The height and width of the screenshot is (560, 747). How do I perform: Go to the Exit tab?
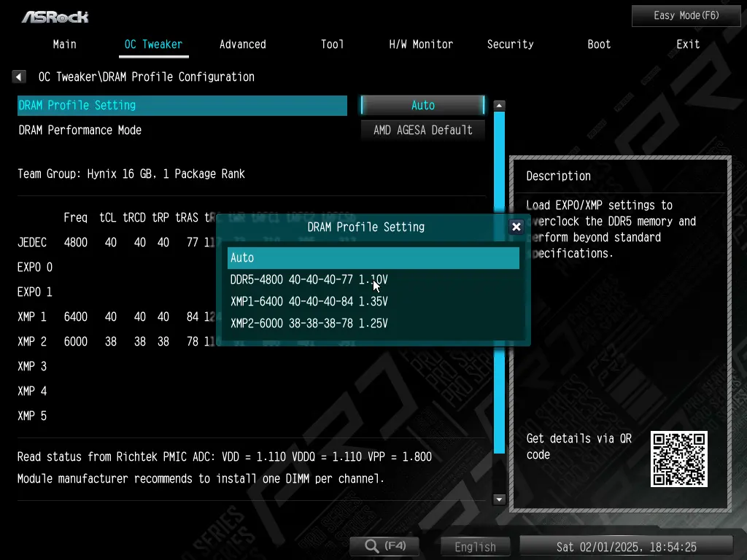click(x=688, y=44)
